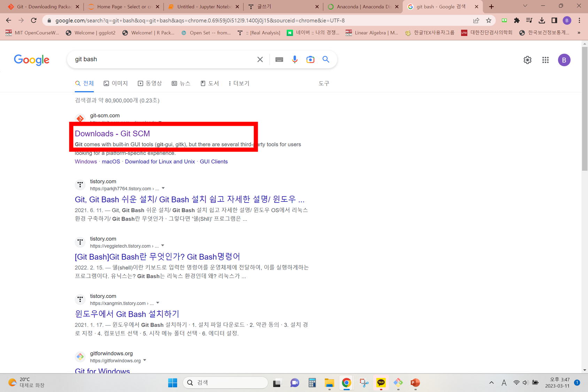This screenshot has height=392, width=588.
Task: Open Chrome downloads icon
Action: [542, 21]
